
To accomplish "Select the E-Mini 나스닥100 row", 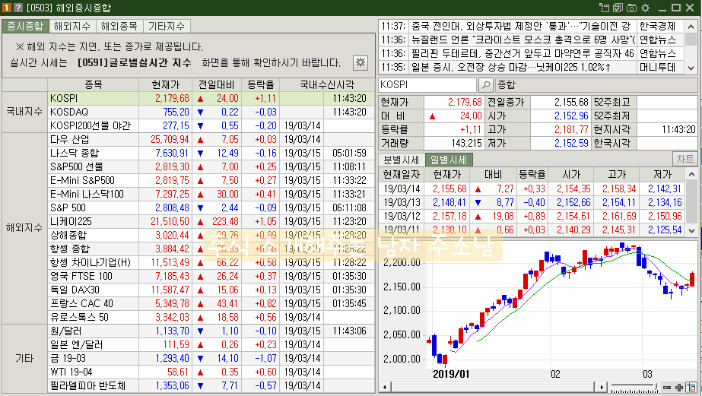I will point(211,194).
